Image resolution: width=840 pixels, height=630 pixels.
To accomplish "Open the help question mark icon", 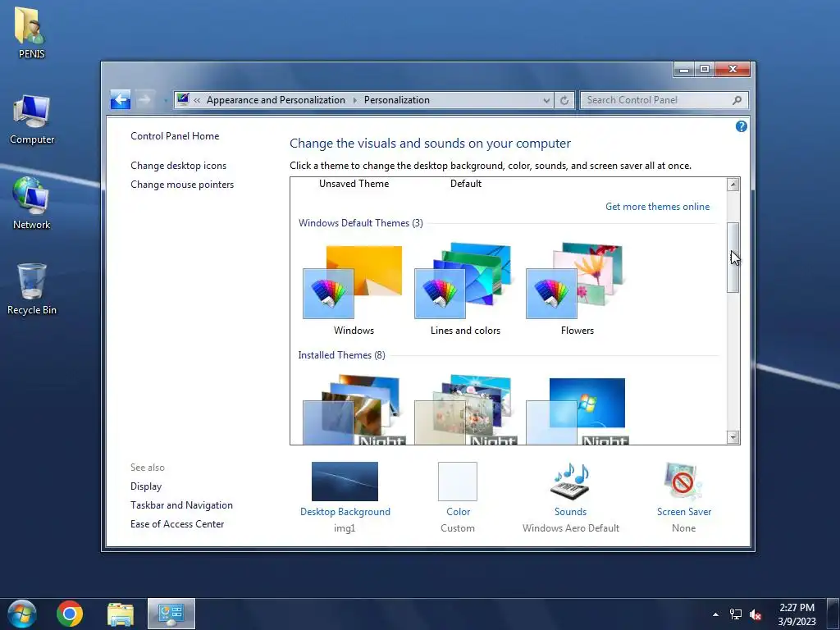I will (x=742, y=126).
